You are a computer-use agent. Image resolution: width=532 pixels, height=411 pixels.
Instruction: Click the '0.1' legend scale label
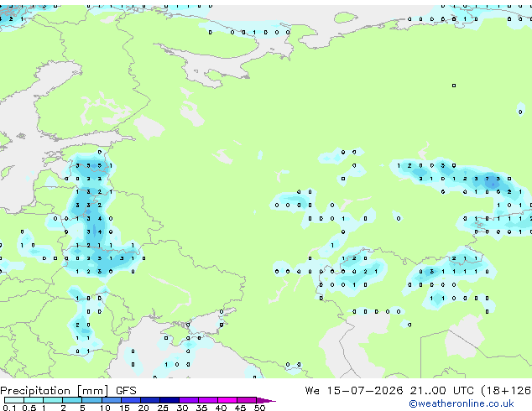tap(9, 408)
